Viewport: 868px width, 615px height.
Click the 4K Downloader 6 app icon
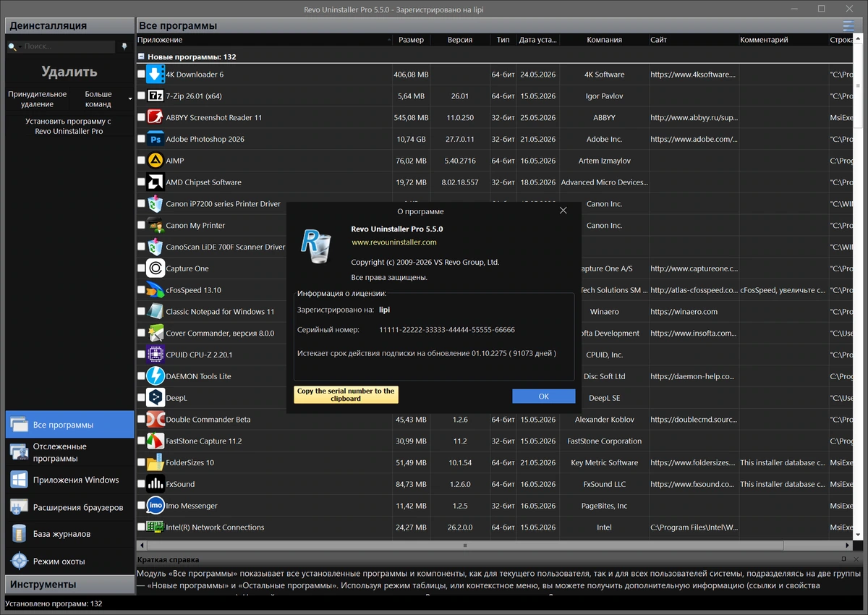tap(156, 75)
